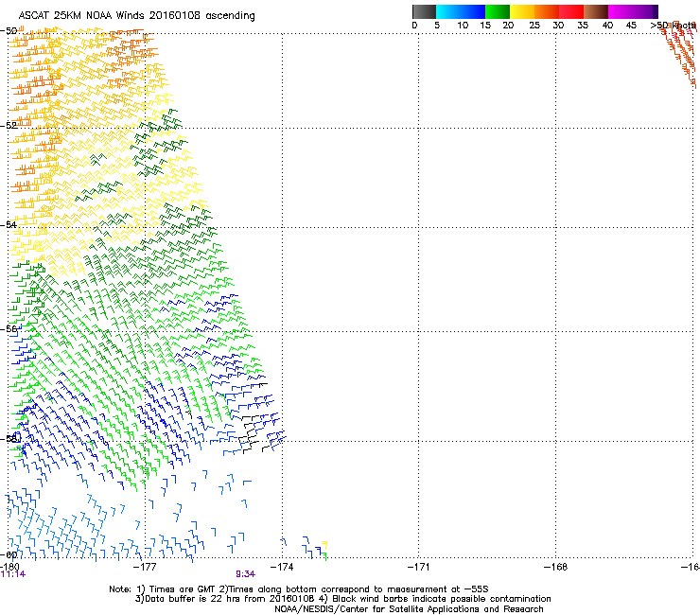
Task: Click the purple '11:14' swath time label
Action: (13, 574)
